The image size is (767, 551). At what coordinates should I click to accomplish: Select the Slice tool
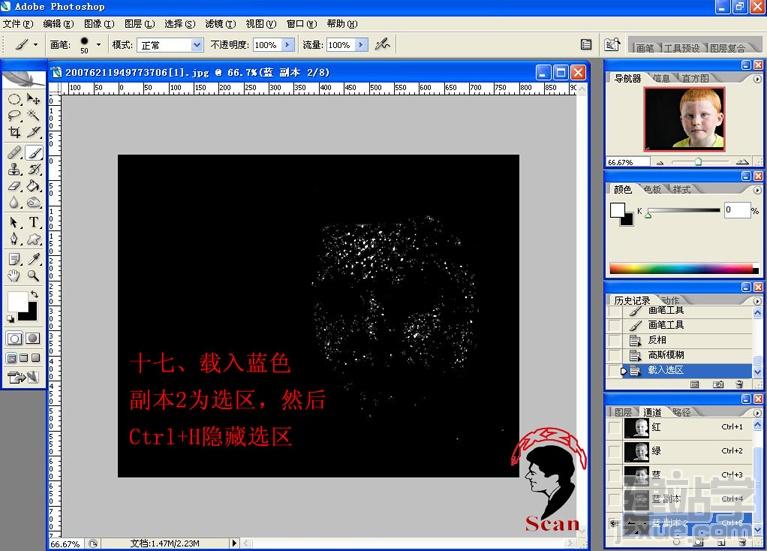click(33, 132)
